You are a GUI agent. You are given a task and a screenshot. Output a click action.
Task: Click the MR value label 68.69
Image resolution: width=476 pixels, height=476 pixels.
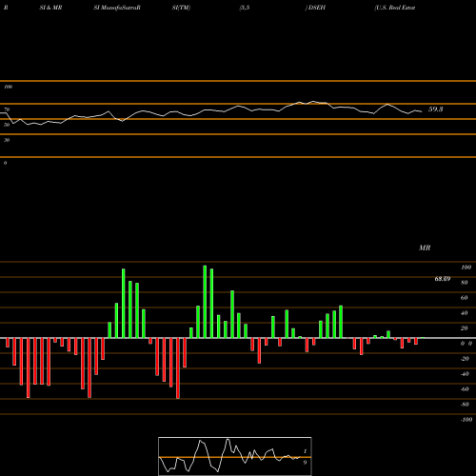click(443, 279)
